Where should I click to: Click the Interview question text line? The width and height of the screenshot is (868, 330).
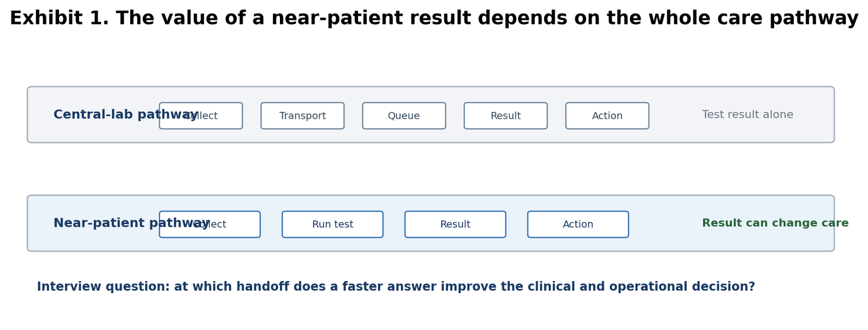(396, 287)
